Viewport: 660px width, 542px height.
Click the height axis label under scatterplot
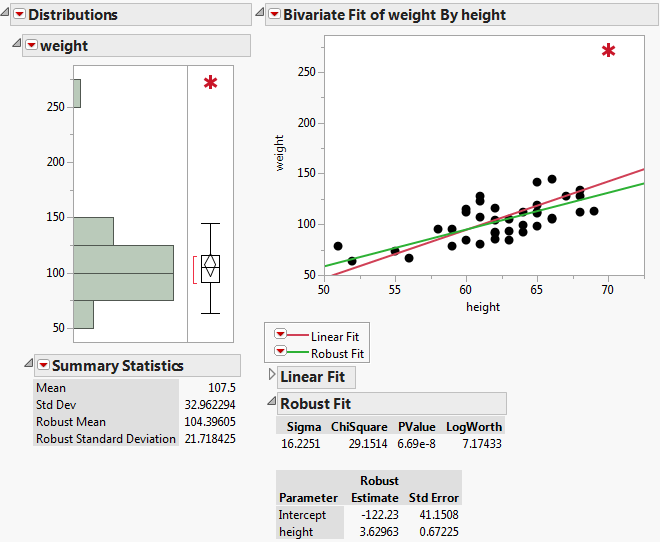pyautogui.click(x=483, y=307)
